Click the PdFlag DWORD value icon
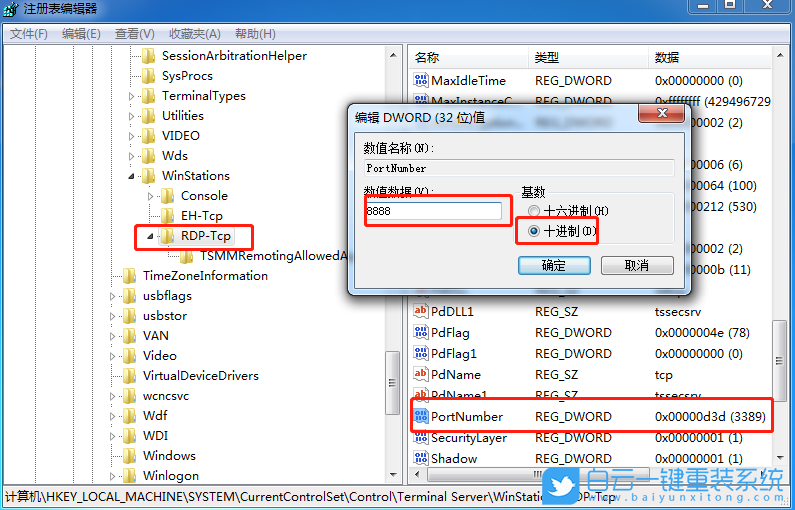This screenshot has width=795, height=510. click(421, 332)
